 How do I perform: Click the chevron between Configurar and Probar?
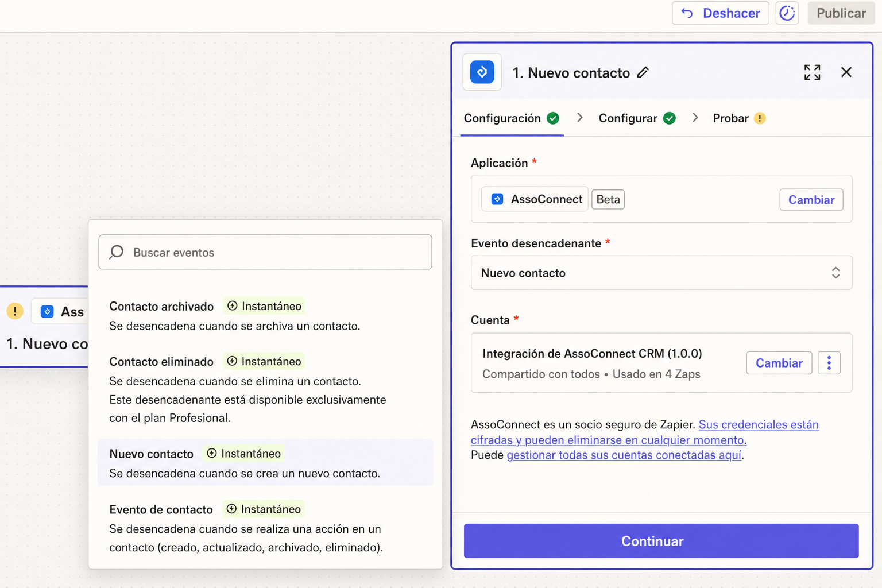point(695,118)
